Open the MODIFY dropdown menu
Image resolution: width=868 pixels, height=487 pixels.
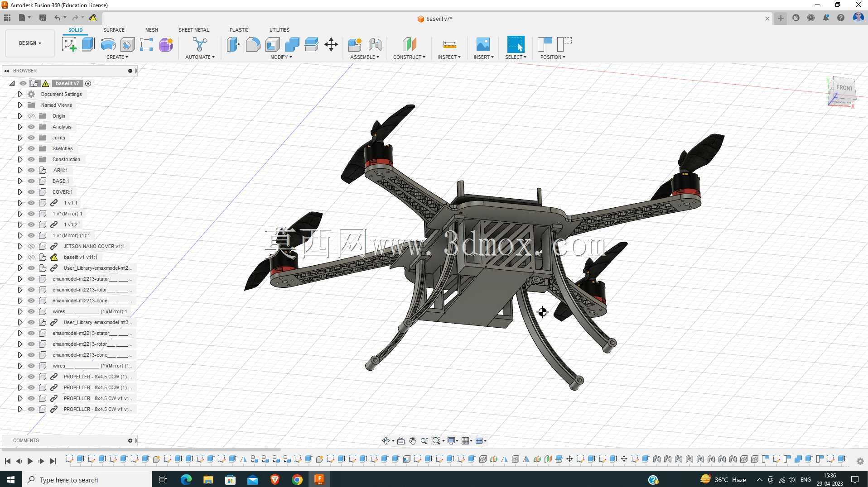[281, 57]
